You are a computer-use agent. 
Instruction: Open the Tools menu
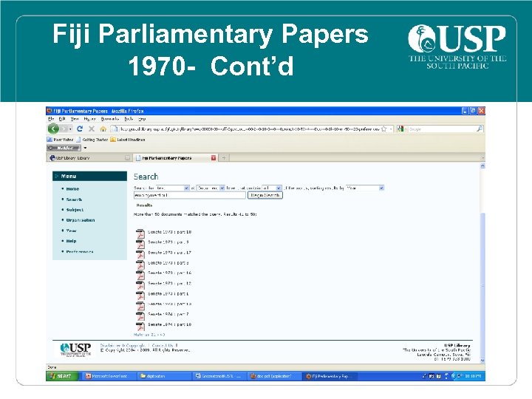click(129, 119)
